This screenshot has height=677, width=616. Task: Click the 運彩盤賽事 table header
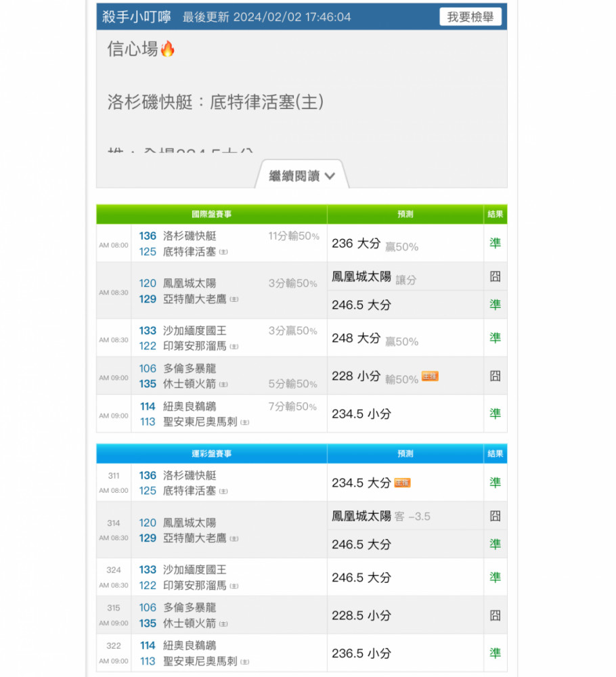tap(211, 454)
